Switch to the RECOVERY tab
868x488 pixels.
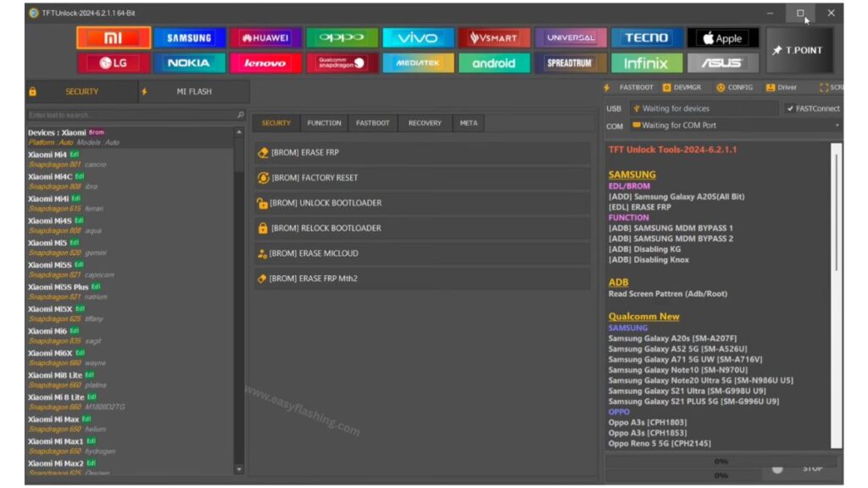click(424, 123)
